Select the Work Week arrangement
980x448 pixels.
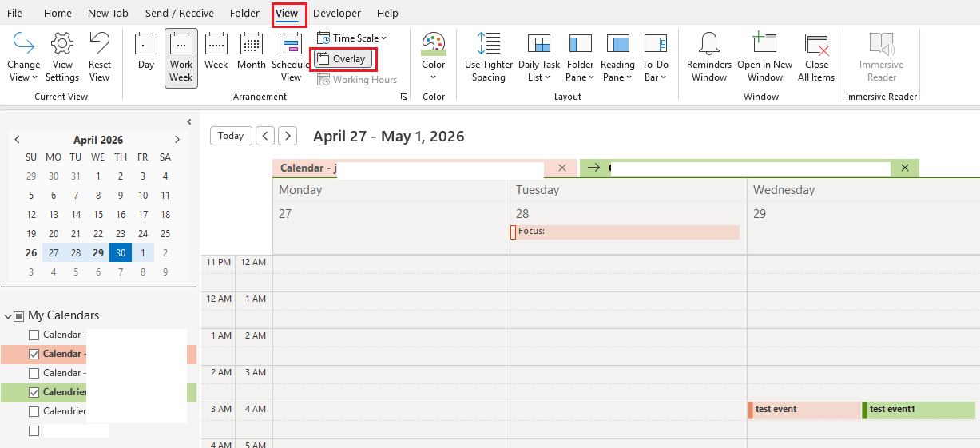[181, 57]
